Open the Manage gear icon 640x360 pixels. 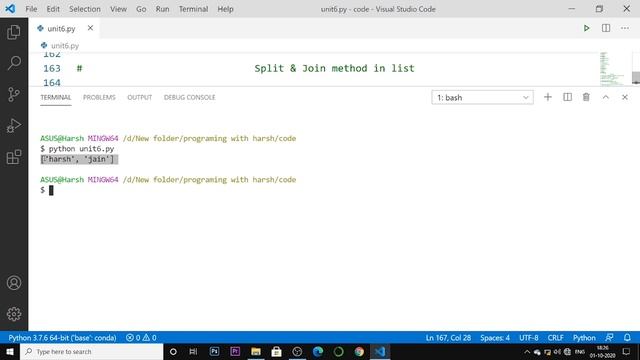(x=14, y=314)
